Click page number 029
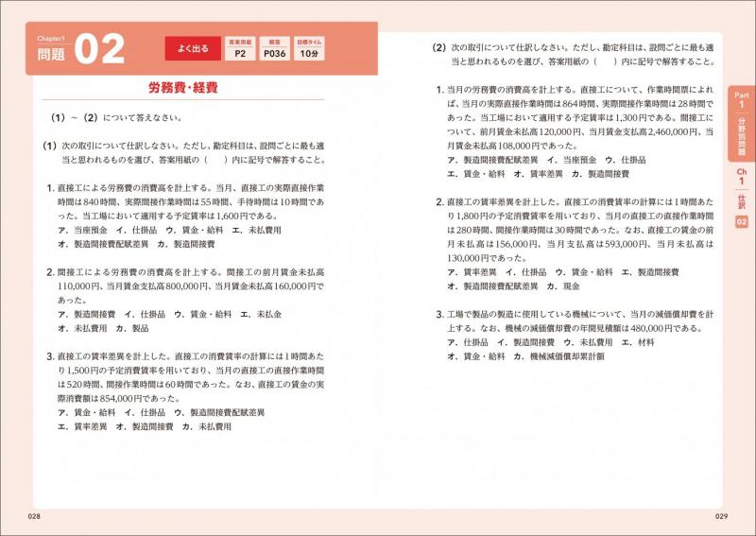This screenshot has width=756, height=536. [x=721, y=516]
